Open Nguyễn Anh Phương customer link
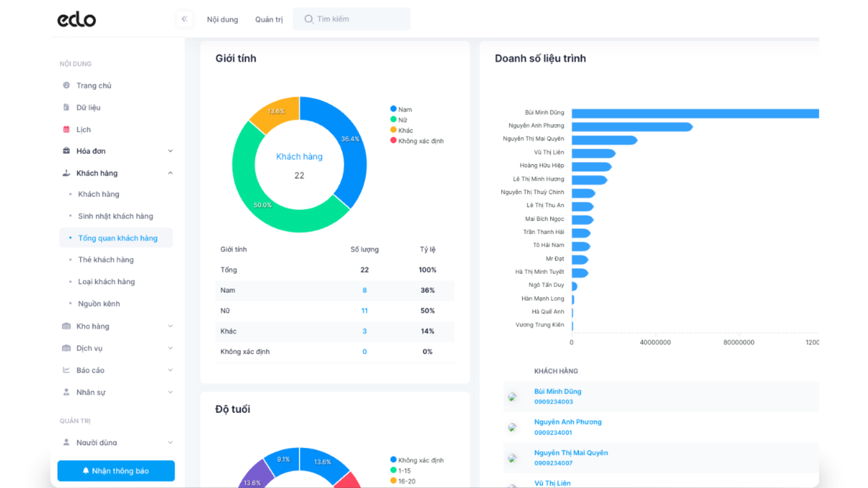The height and width of the screenshot is (488, 868). click(x=567, y=422)
